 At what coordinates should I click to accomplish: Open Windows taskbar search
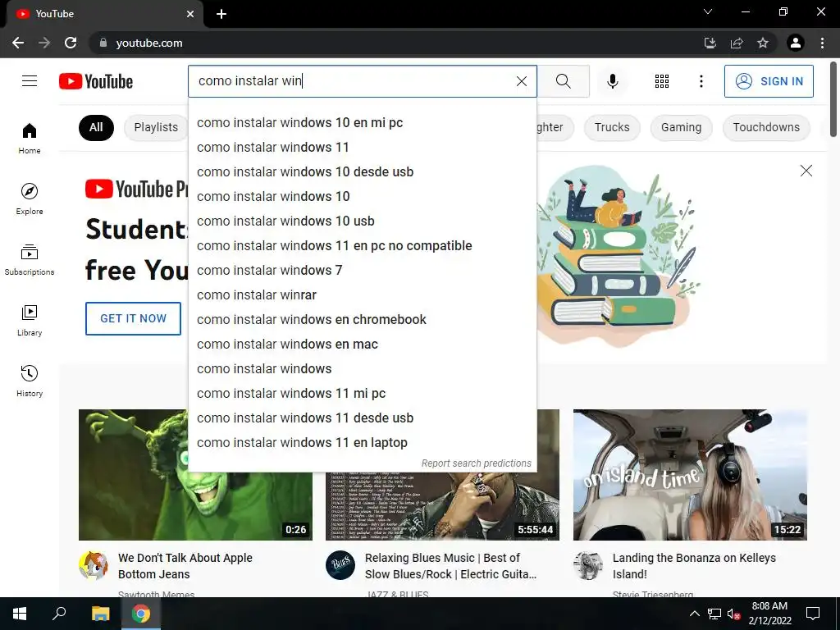(59, 614)
